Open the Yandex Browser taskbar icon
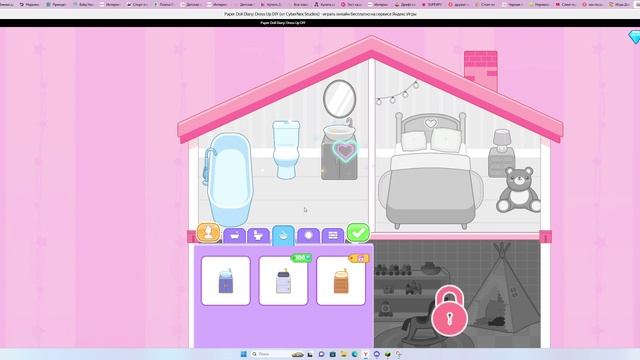Viewport: 640px width, 360px height. coord(366,354)
